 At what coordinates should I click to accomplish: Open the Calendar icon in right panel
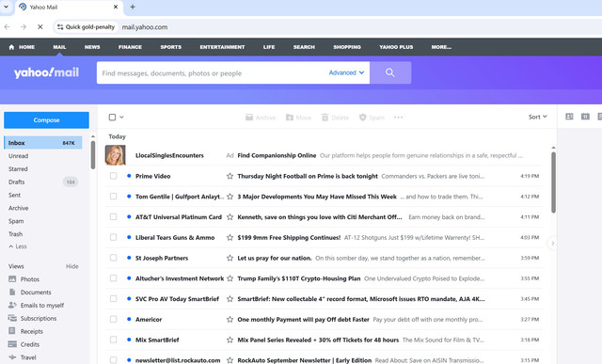(585, 117)
